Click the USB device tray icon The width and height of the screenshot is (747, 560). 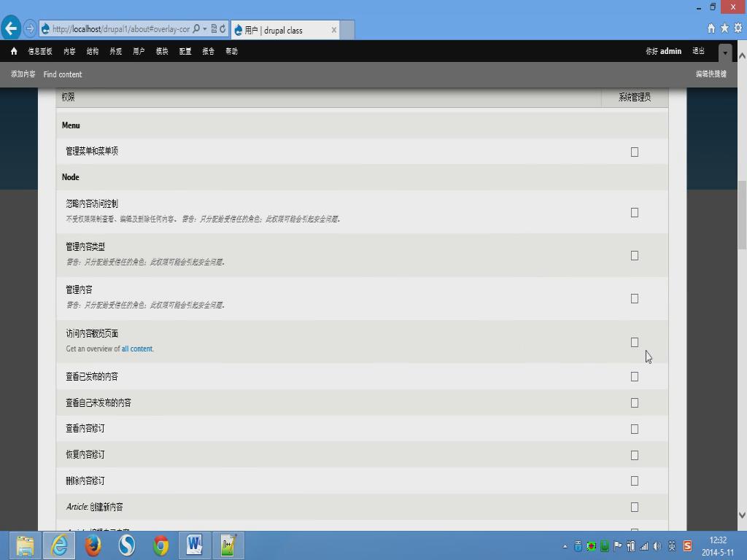(578, 546)
